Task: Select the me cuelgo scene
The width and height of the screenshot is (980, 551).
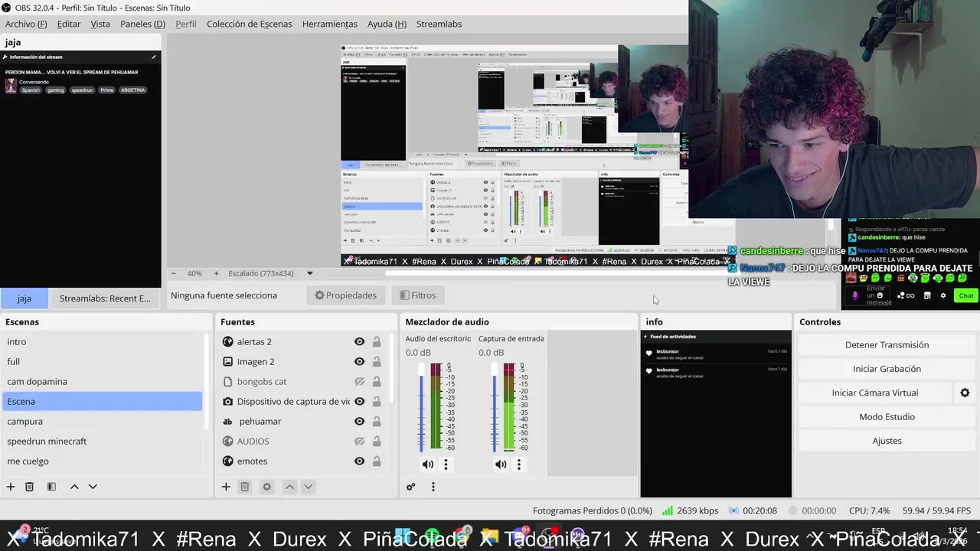Action: click(103, 461)
